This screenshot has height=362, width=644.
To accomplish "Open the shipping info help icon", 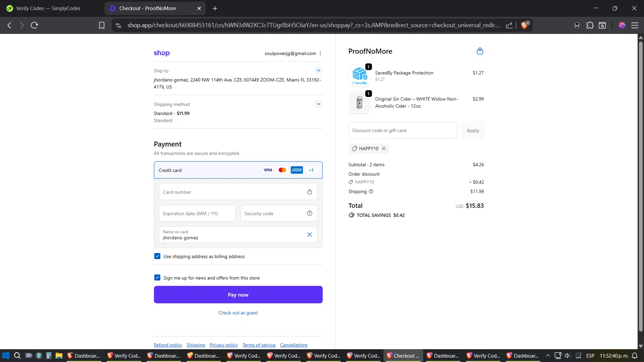I will 371,191.
